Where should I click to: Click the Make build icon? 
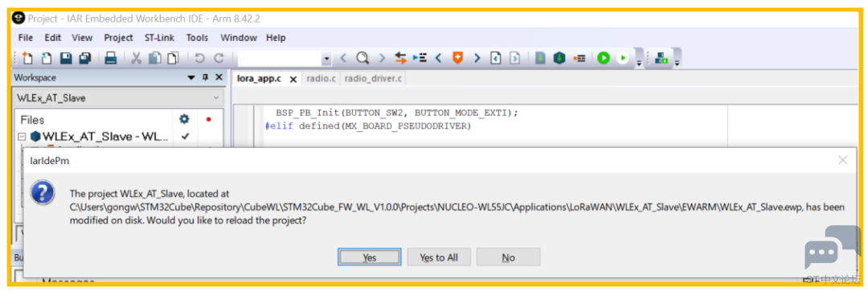(x=559, y=58)
